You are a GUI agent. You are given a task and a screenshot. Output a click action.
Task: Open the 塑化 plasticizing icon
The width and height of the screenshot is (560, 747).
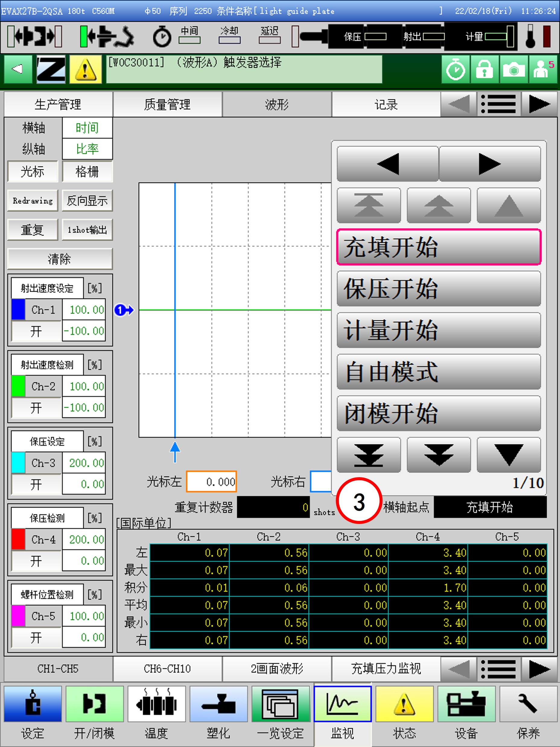(218, 704)
